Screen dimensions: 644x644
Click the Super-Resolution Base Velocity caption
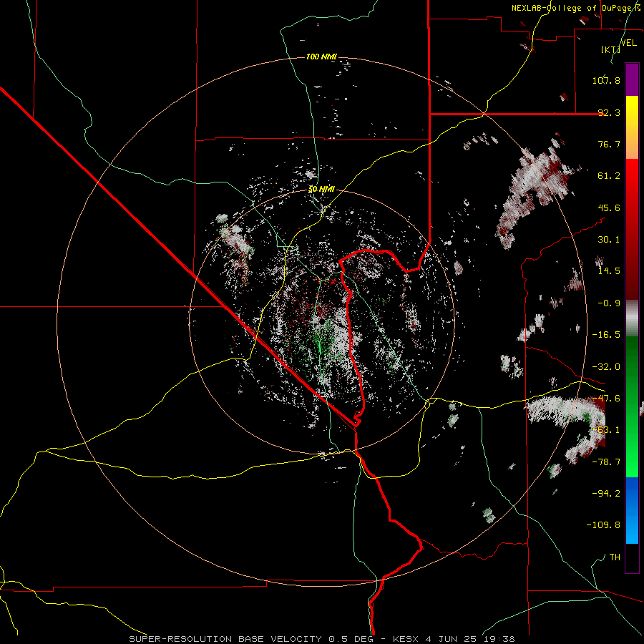point(321,639)
